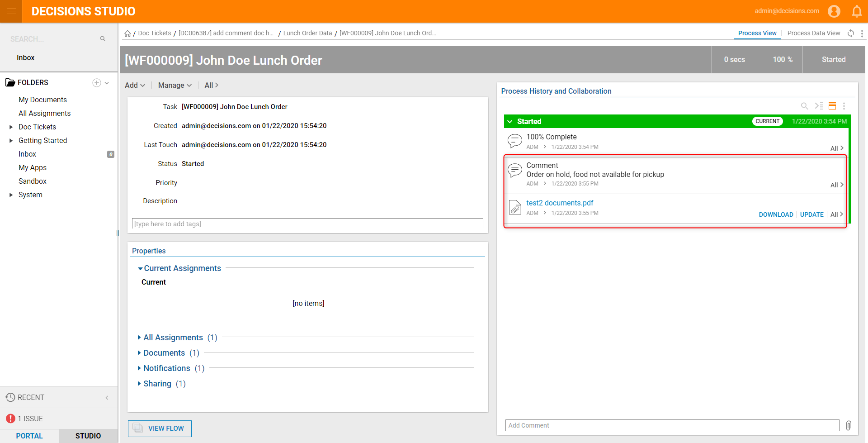Click the refresh icon near Process Data View

[851, 33]
